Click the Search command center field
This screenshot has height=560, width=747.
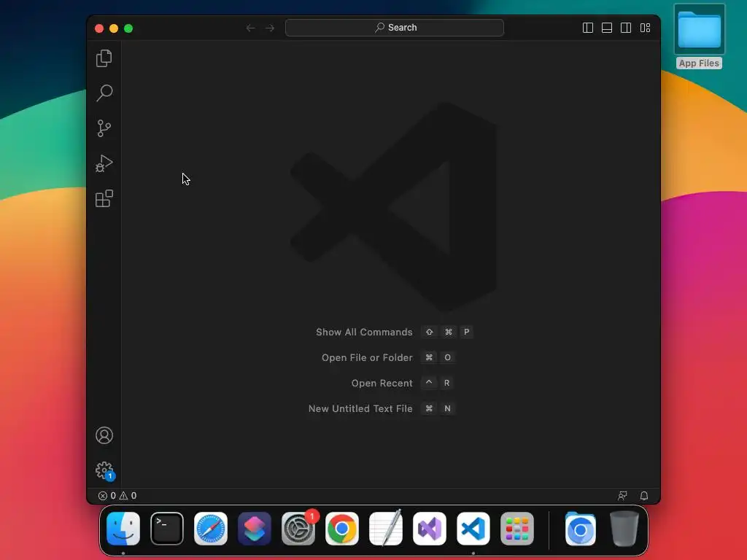tap(395, 28)
